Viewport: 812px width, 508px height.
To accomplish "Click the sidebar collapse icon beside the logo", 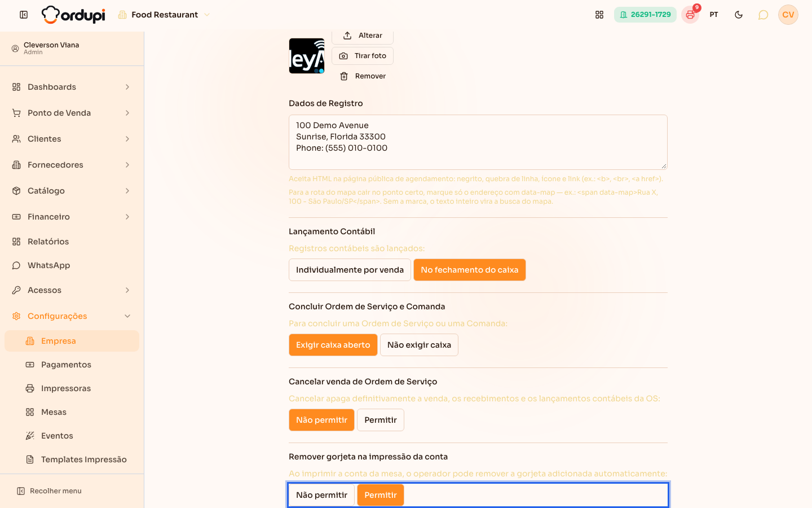I will coord(24,15).
